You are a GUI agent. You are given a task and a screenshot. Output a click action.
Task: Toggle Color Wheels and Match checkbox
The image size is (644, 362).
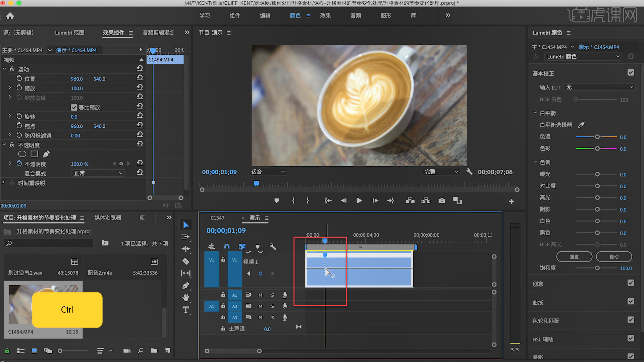coord(631,320)
